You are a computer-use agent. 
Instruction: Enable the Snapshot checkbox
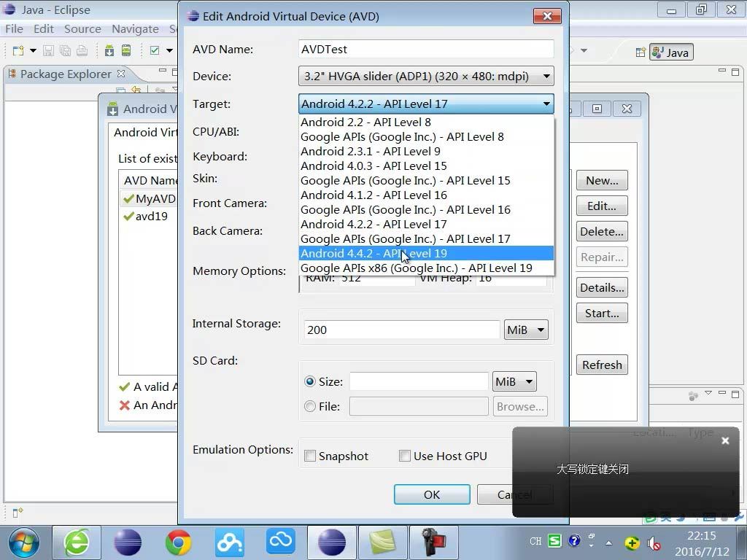pos(309,456)
